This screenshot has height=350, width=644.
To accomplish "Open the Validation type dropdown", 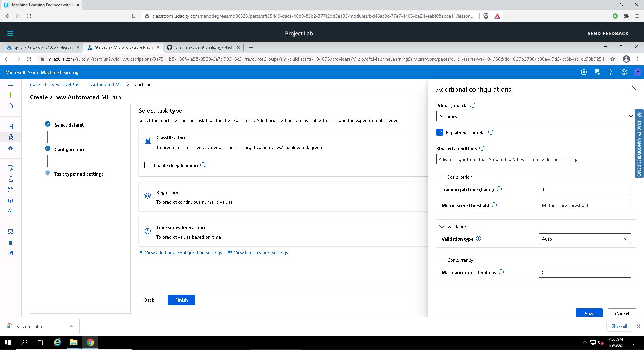I will [584, 239].
